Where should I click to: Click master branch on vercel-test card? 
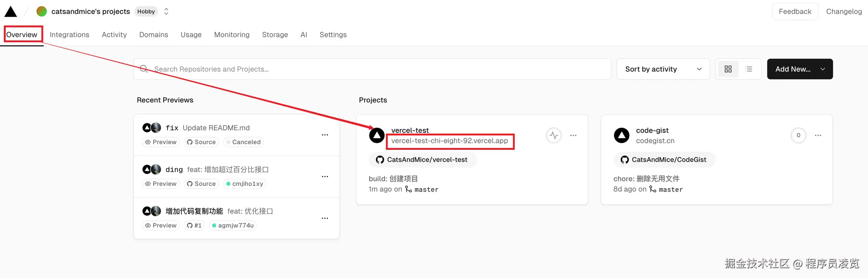click(422, 189)
